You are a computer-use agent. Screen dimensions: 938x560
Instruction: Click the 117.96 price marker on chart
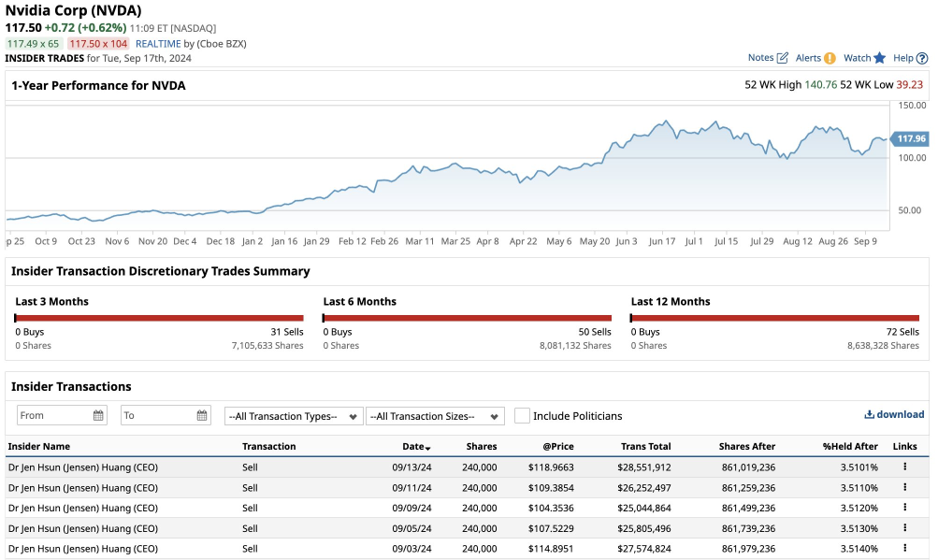coord(910,138)
